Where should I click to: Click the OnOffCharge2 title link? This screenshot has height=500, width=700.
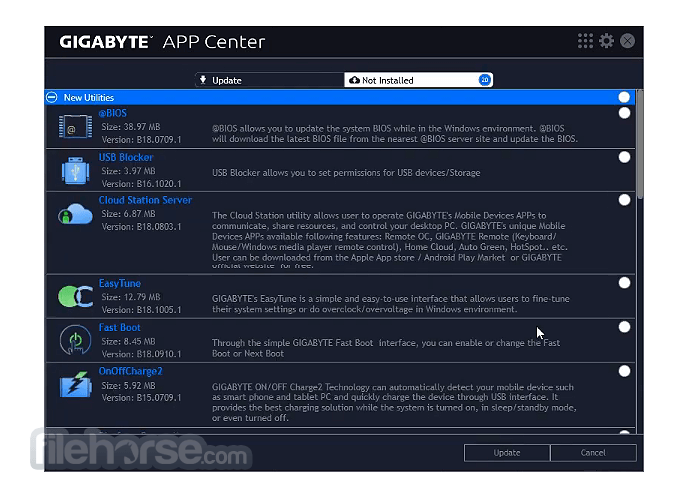click(130, 371)
